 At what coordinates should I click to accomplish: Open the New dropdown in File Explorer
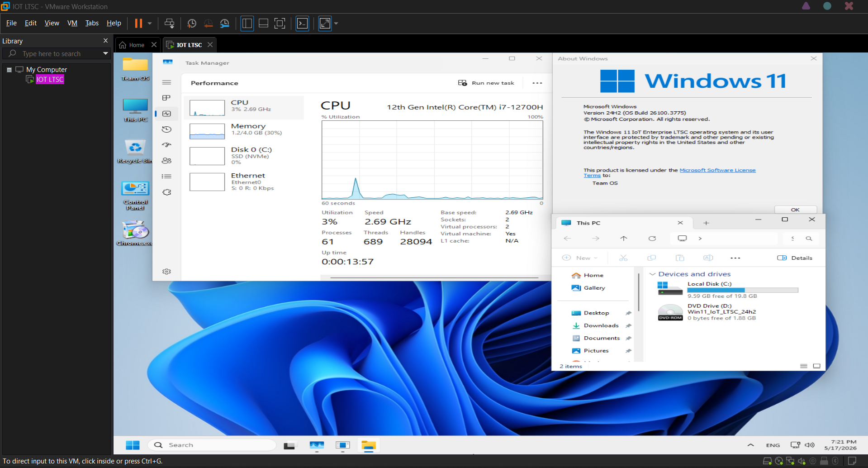coord(580,258)
